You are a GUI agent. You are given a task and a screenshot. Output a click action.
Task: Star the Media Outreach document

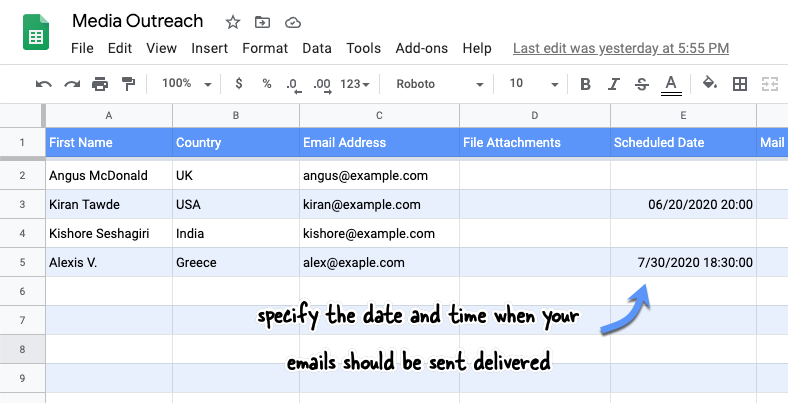tap(233, 22)
